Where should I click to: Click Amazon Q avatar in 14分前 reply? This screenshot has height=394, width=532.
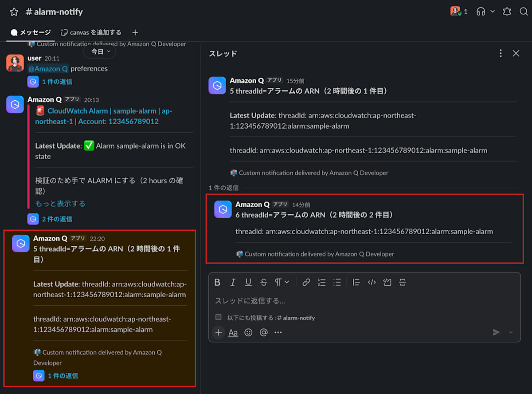tap(223, 209)
